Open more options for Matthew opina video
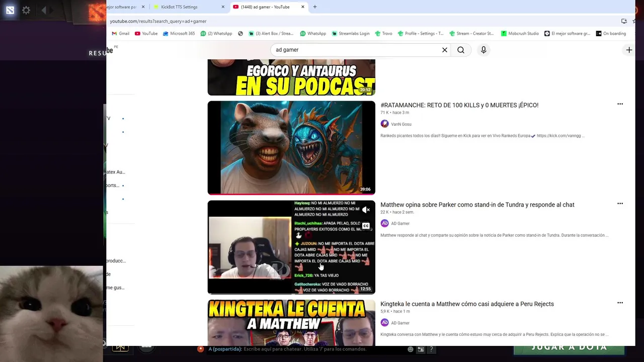 620,204
